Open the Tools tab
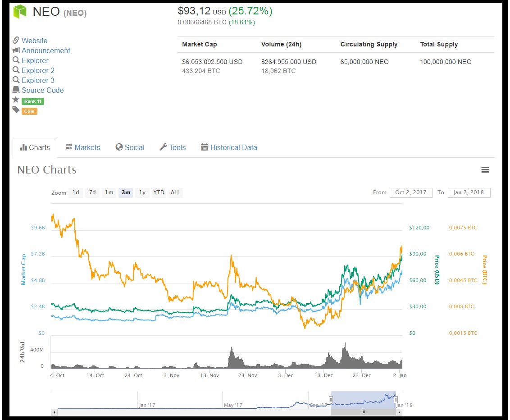This screenshot has height=420, width=510. click(x=173, y=148)
